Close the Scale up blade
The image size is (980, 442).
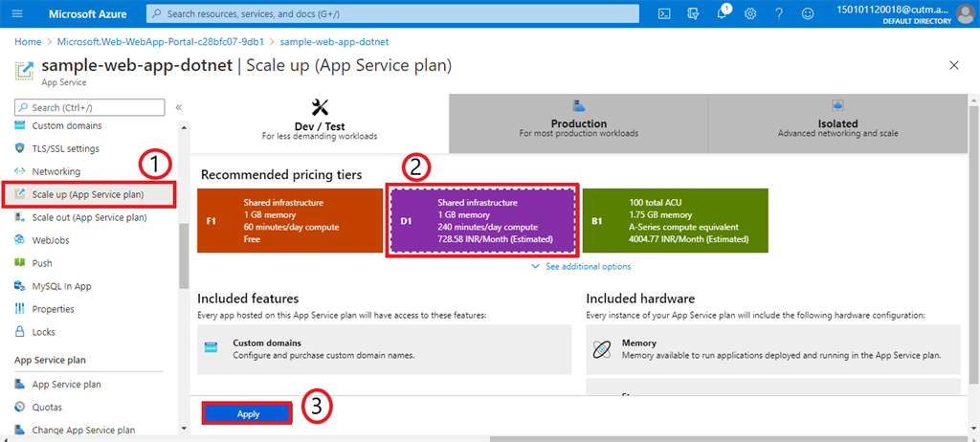click(953, 65)
